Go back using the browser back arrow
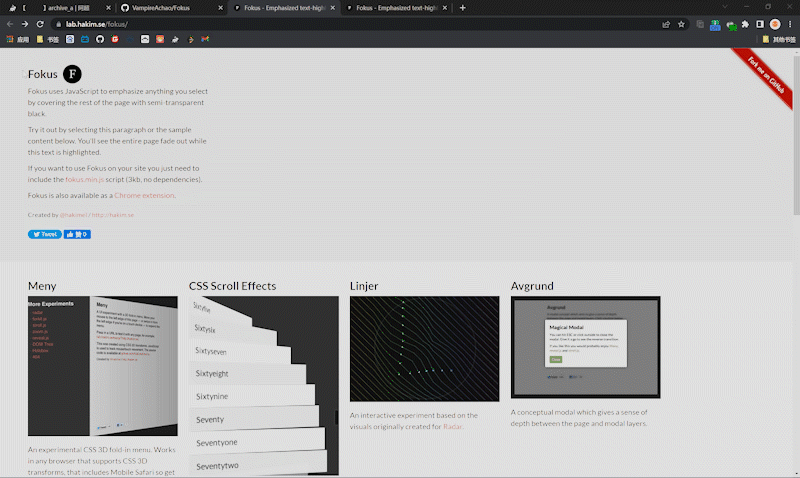The width and height of the screenshot is (800, 478). tap(10, 23)
